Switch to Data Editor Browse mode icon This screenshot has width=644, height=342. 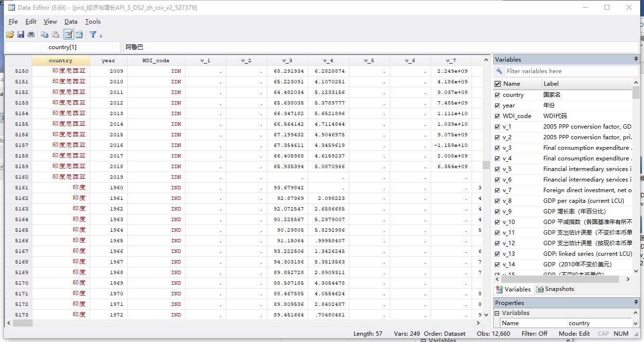click(79, 35)
